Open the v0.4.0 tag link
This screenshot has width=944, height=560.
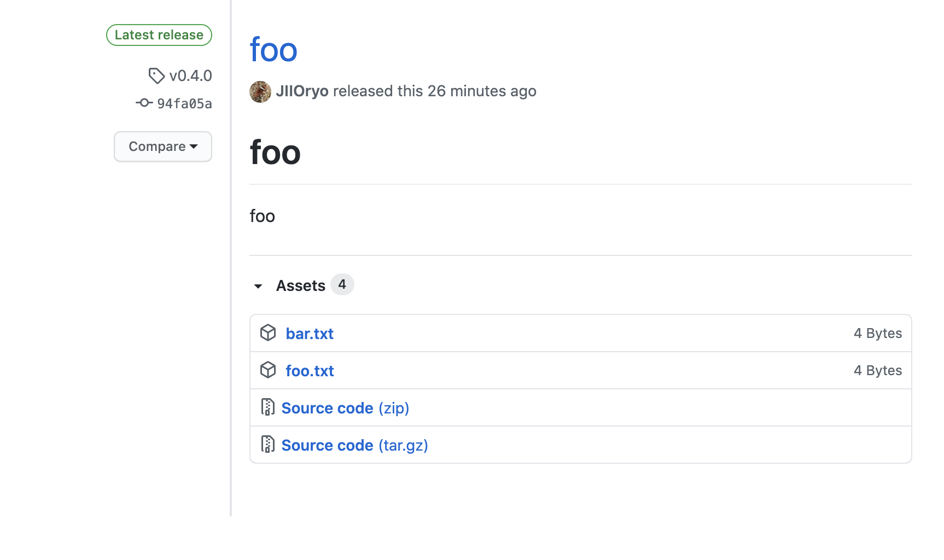coord(190,75)
